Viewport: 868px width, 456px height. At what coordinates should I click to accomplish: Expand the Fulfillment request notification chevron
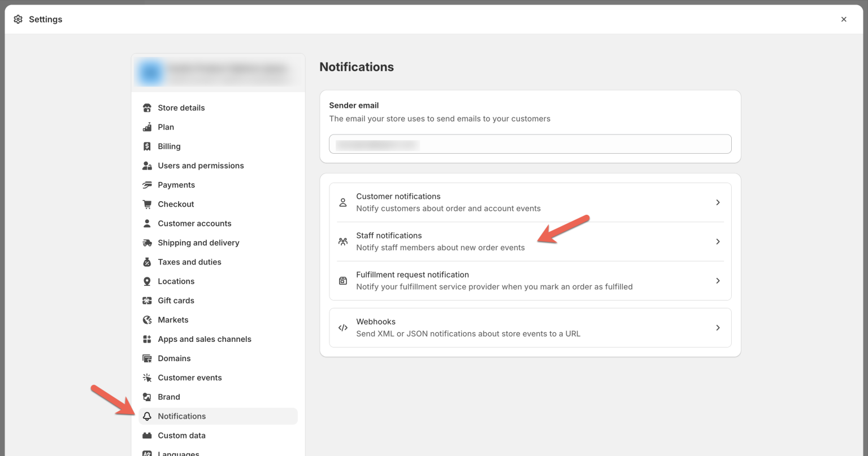point(718,280)
